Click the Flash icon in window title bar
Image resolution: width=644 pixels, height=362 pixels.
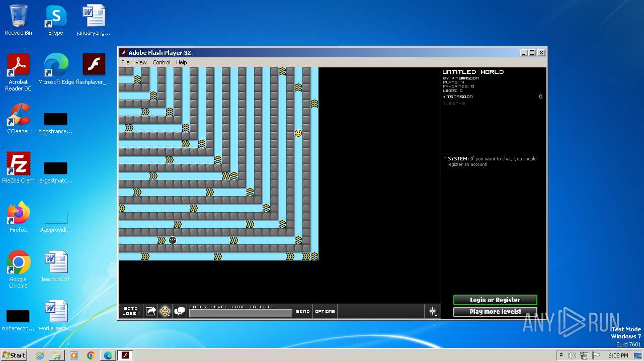[x=124, y=53]
